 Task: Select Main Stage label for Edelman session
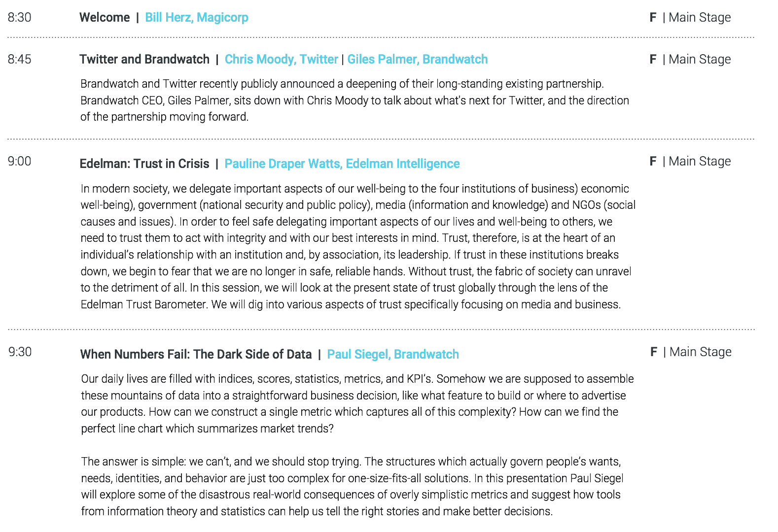click(699, 162)
